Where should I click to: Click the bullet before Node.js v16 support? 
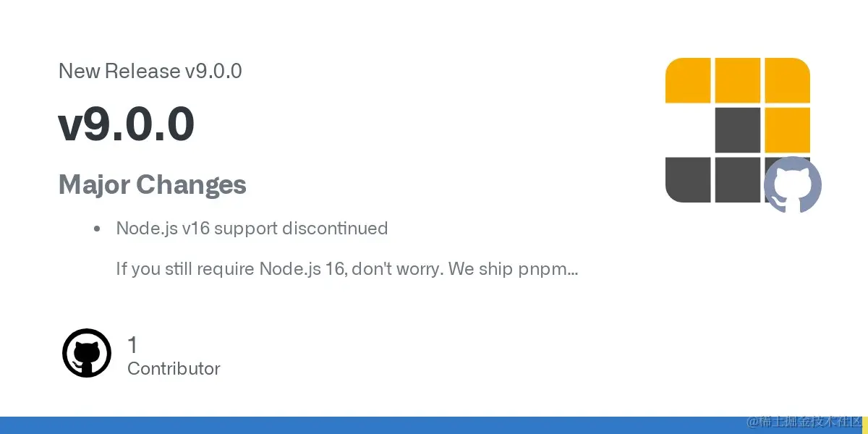[96, 229]
